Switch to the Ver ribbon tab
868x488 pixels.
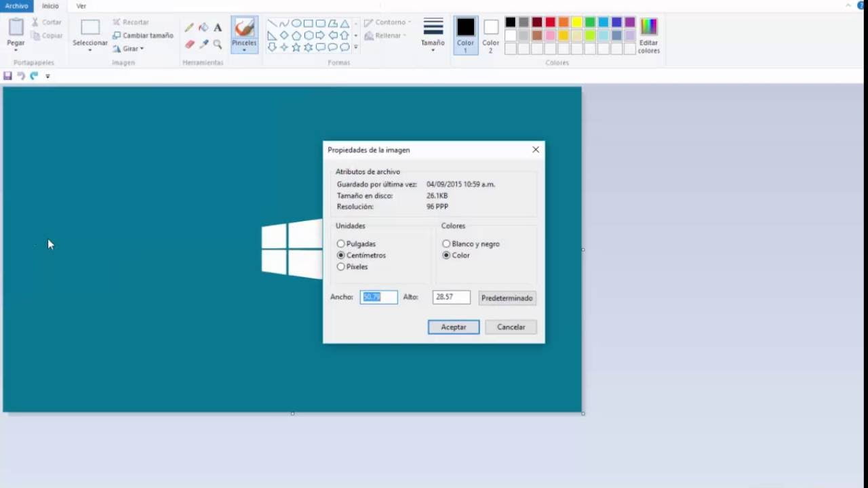click(81, 5)
